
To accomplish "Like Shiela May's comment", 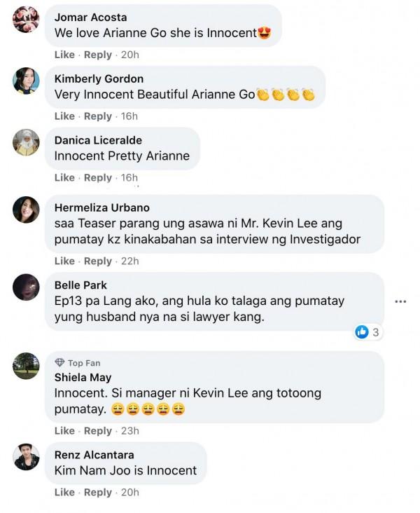I will pos(64,431).
